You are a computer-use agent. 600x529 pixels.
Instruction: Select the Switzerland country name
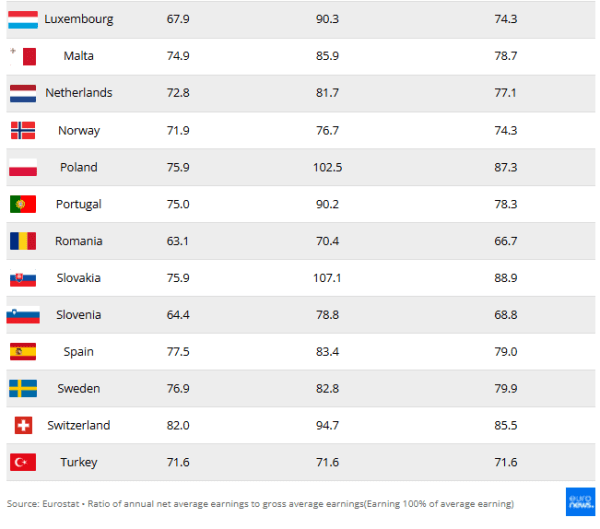coord(79,425)
